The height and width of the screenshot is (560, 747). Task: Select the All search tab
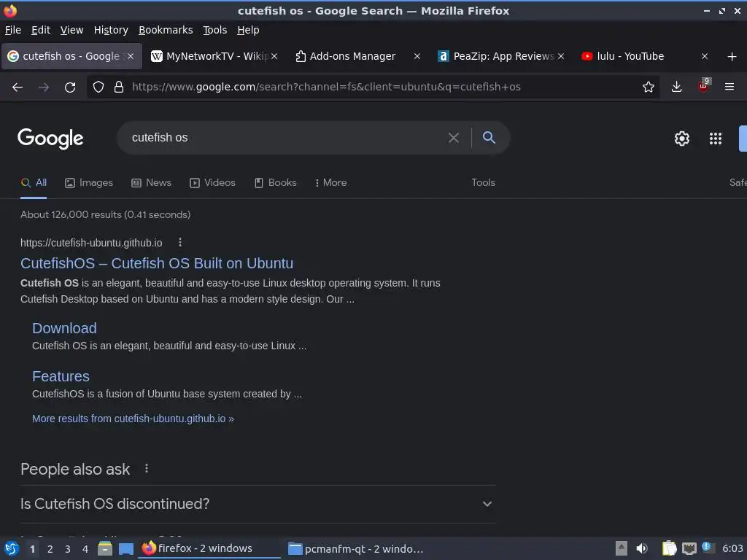pyautogui.click(x=34, y=183)
